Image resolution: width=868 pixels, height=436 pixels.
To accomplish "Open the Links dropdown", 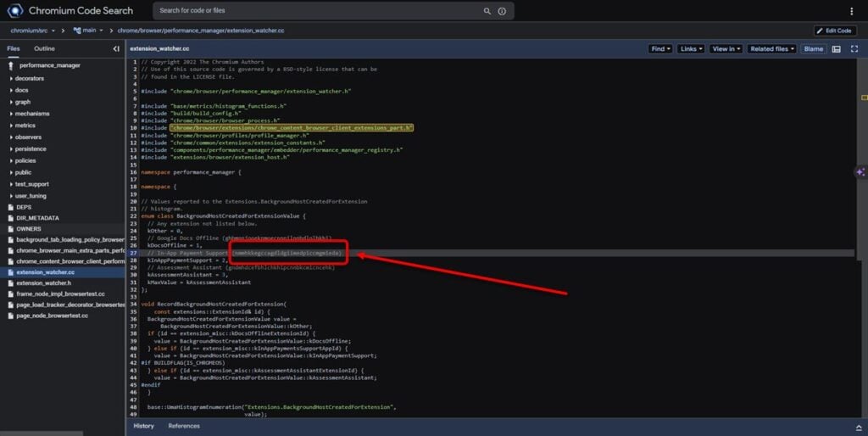I will tap(691, 49).
